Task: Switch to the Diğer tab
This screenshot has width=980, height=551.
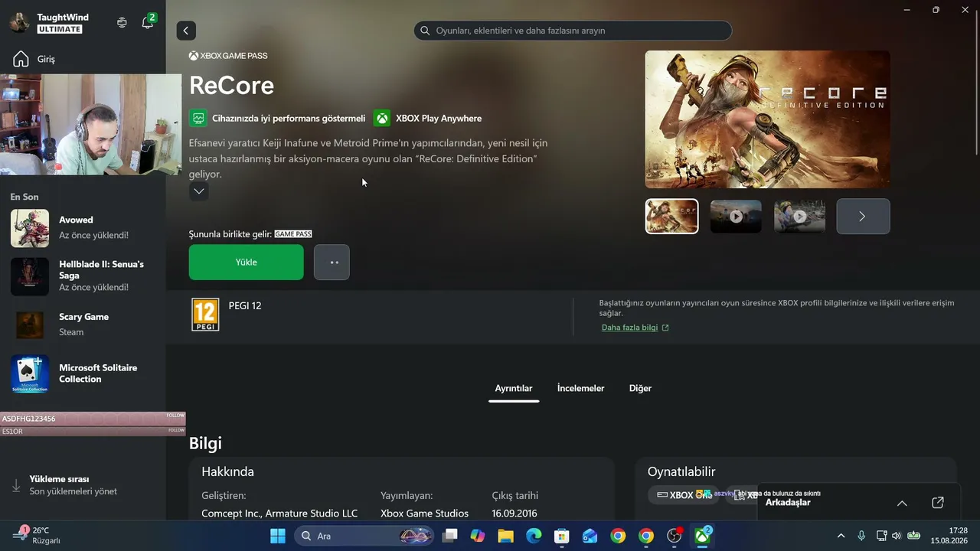Action: click(x=640, y=389)
